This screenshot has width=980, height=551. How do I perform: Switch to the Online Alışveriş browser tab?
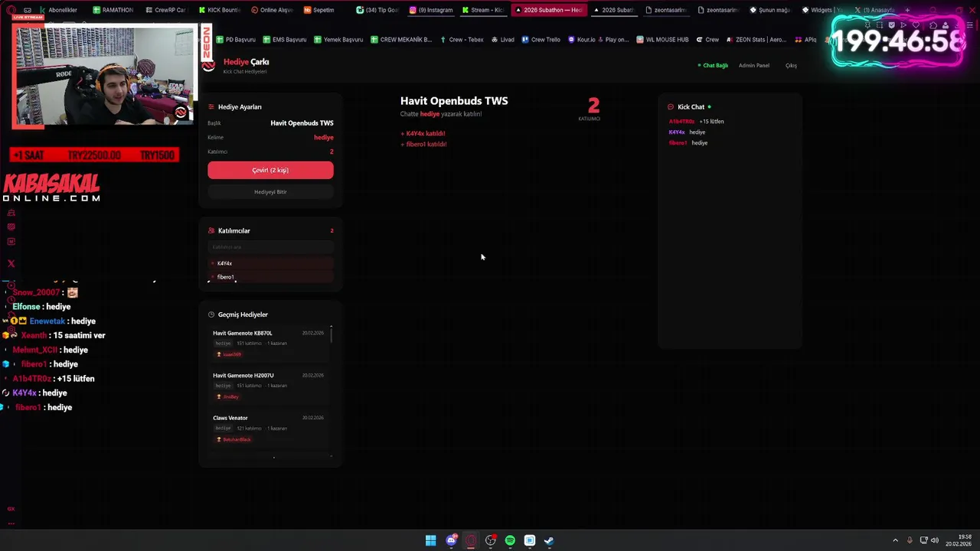coord(272,10)
